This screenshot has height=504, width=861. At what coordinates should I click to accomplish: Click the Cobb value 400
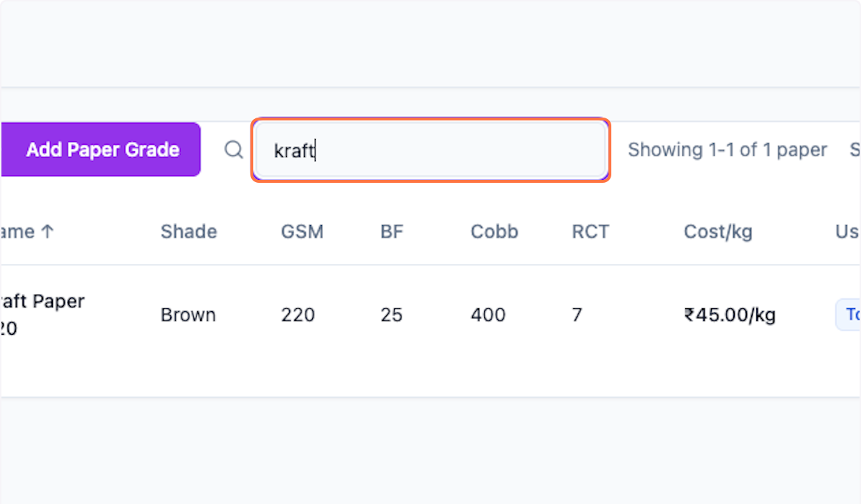tap(488, 315)
